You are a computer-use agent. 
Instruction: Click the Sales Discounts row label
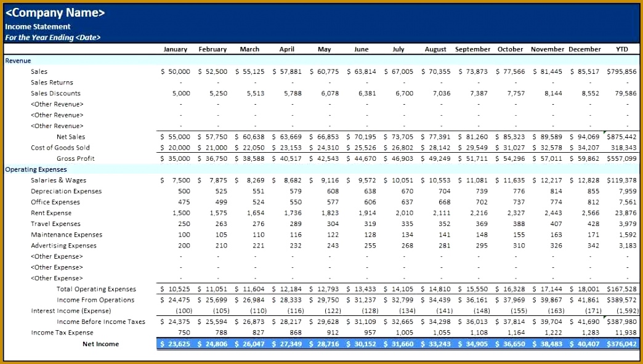55,93
